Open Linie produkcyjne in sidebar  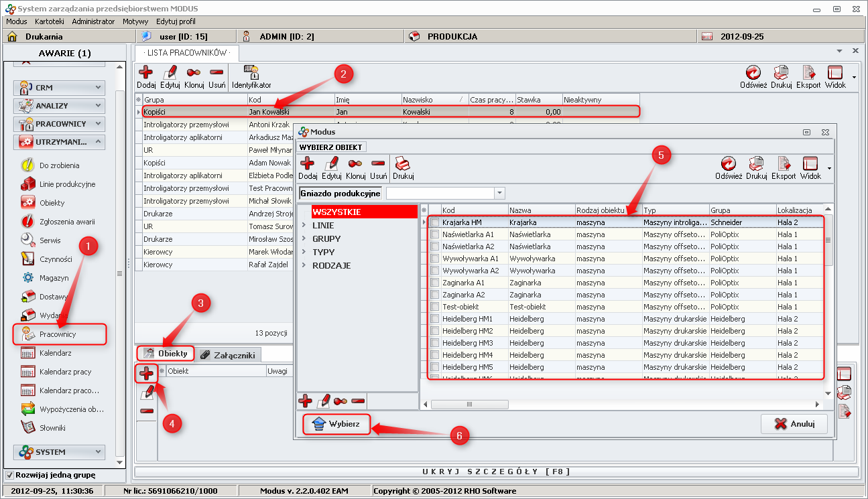point(67,184)
